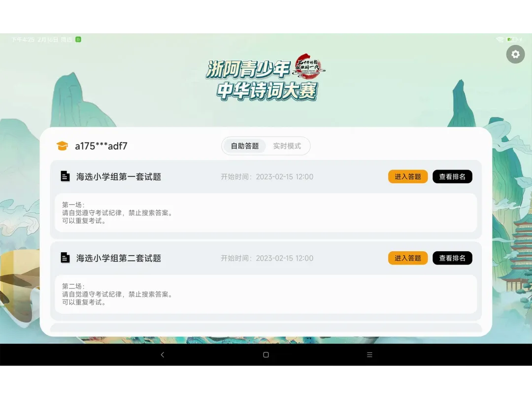Click 进入答题 for 第二套试题
The image size is (532, 399).
[x=408, y=258]
